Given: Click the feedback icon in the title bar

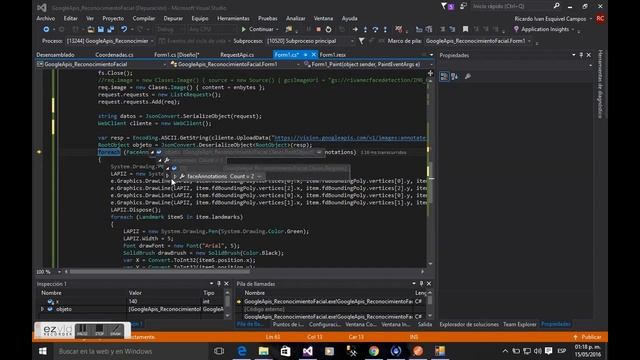Looking at the screenshot, I should coord(463,6).
